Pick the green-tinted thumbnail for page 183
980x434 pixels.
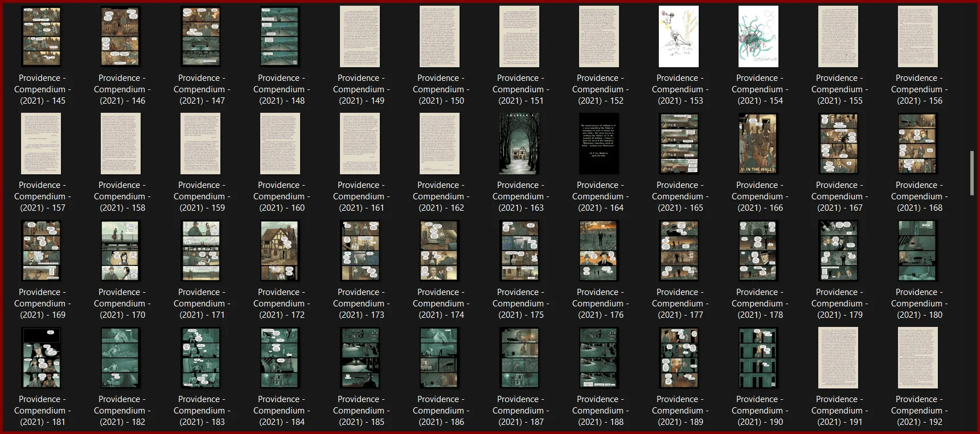[x=200, y=358]
